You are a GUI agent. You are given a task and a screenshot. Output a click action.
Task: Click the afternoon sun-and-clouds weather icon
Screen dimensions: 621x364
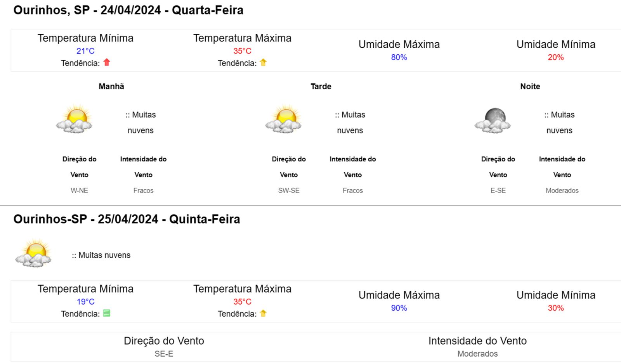283,119
